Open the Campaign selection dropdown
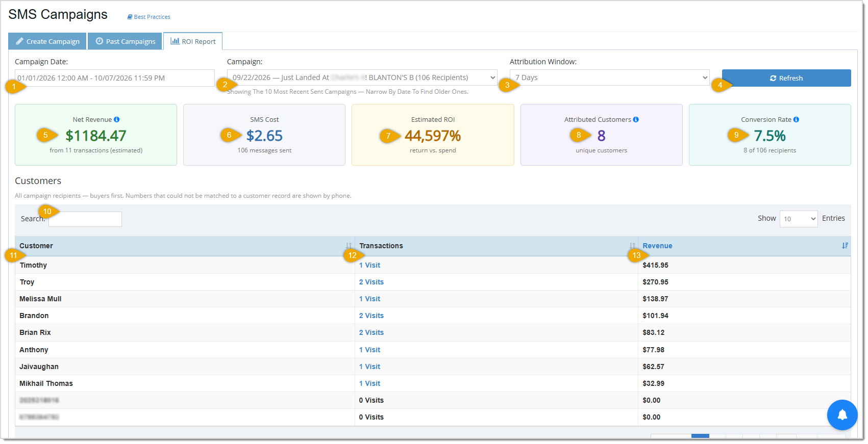The image size is (868, 444). [362, 77]
